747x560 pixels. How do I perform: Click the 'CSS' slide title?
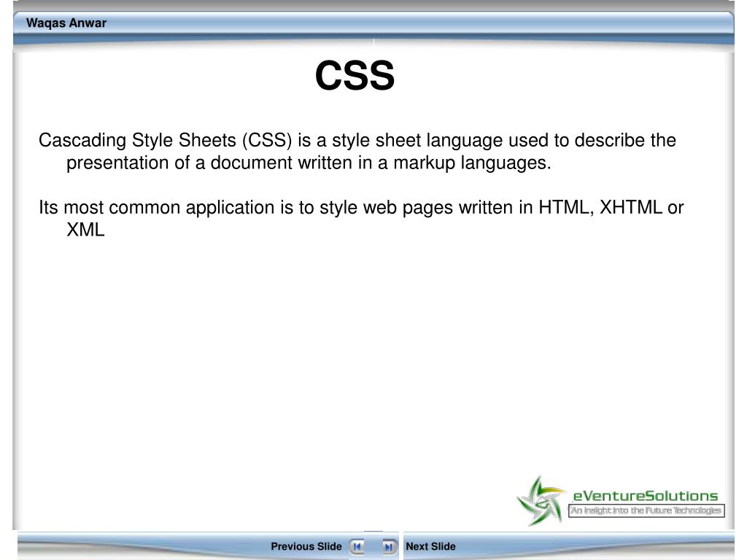[355, 76]
